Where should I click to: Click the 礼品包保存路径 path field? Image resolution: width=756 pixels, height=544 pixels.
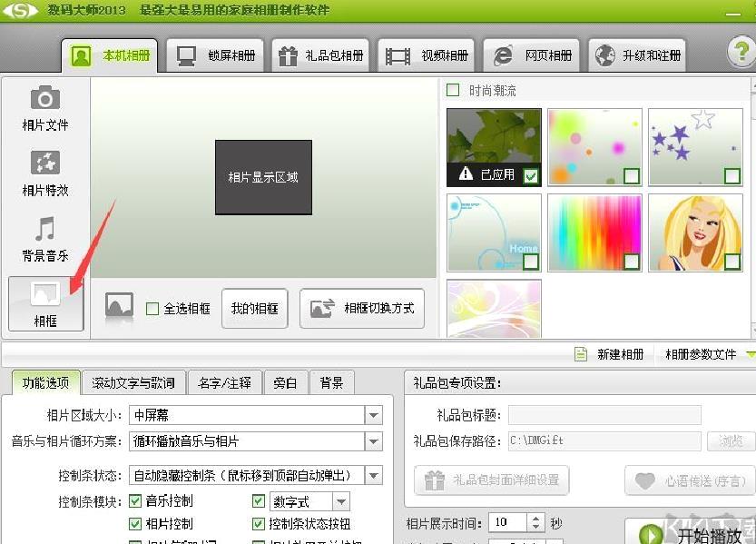pos(604,440)
